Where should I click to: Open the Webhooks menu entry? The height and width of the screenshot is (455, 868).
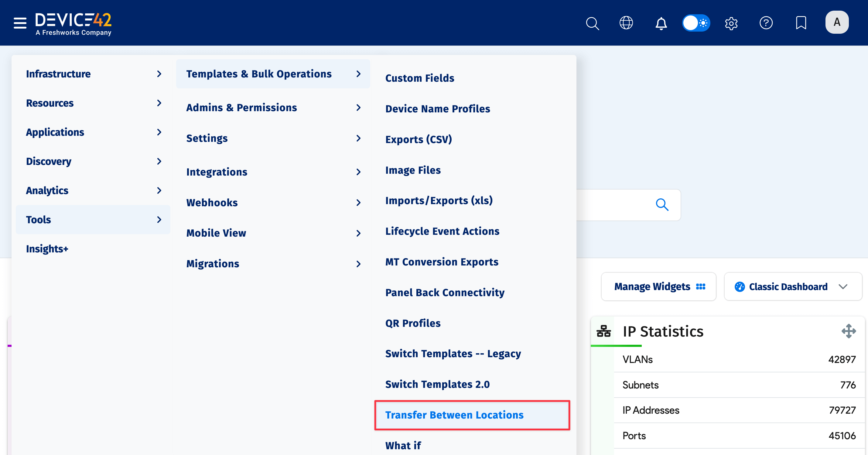pos(212,202)
